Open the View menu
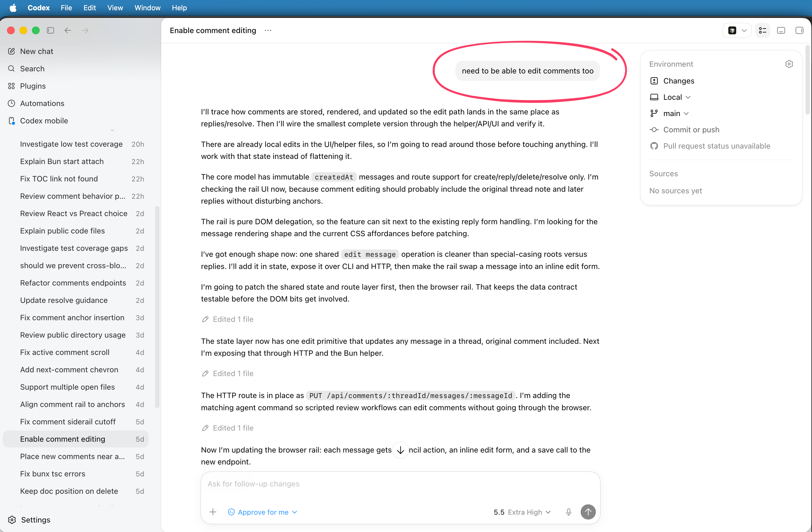812x532 pixels. point(115,8)
